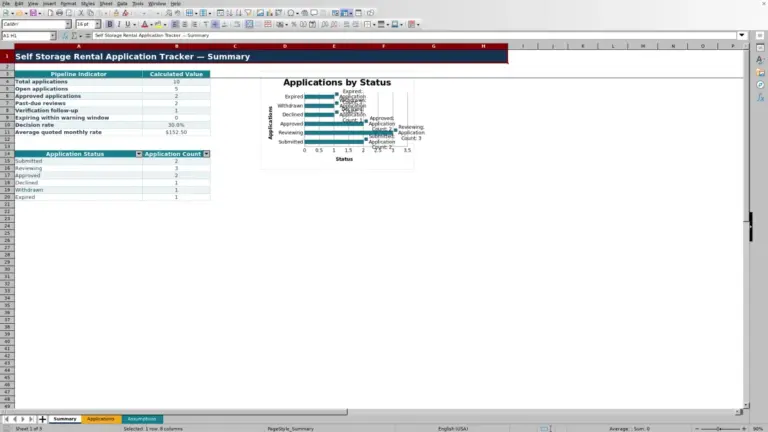Screen dimensions: 768x432
Task: Click the Insert Chart icon
Action: tap(269, 13)
